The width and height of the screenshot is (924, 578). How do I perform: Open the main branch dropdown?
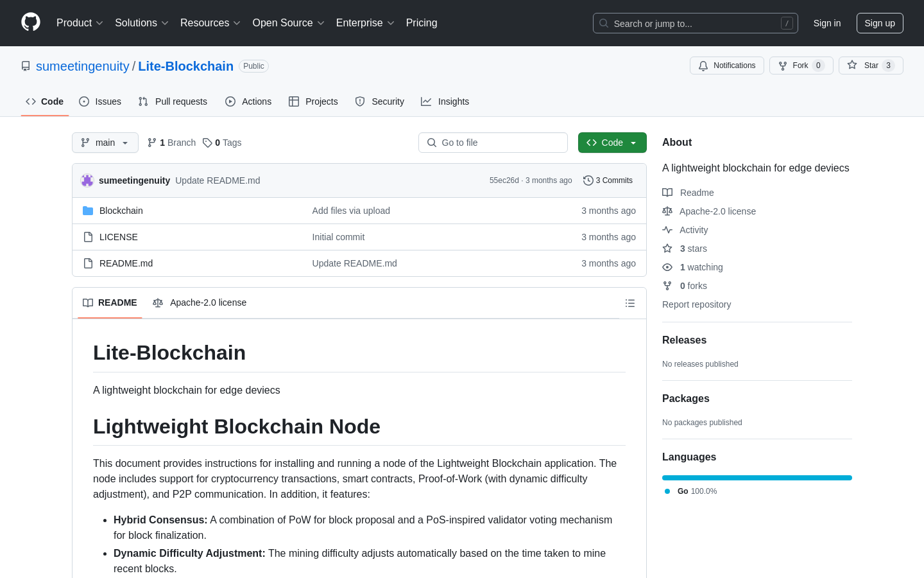(x=105, y=143)
